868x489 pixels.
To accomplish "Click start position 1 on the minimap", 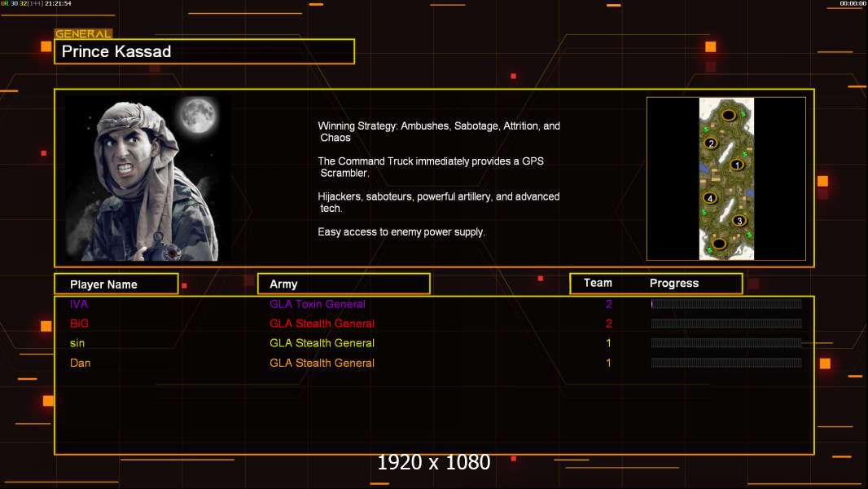I will pos(737,165).
